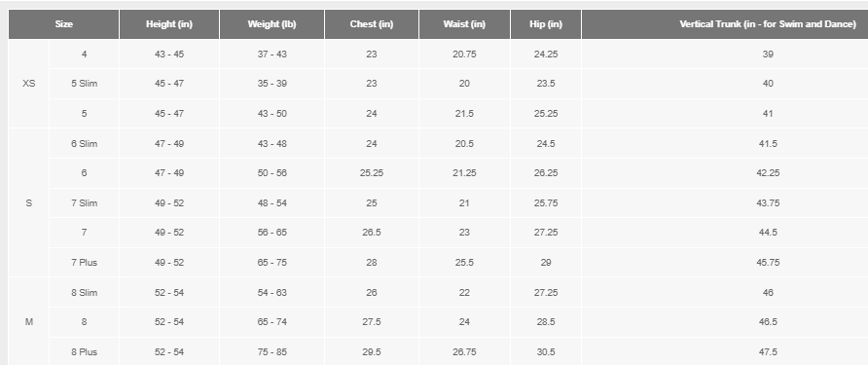Click the 8 Plus size cell
This screenshot has height=365, width=868.
pyautogui.click(x=84, y=351)
